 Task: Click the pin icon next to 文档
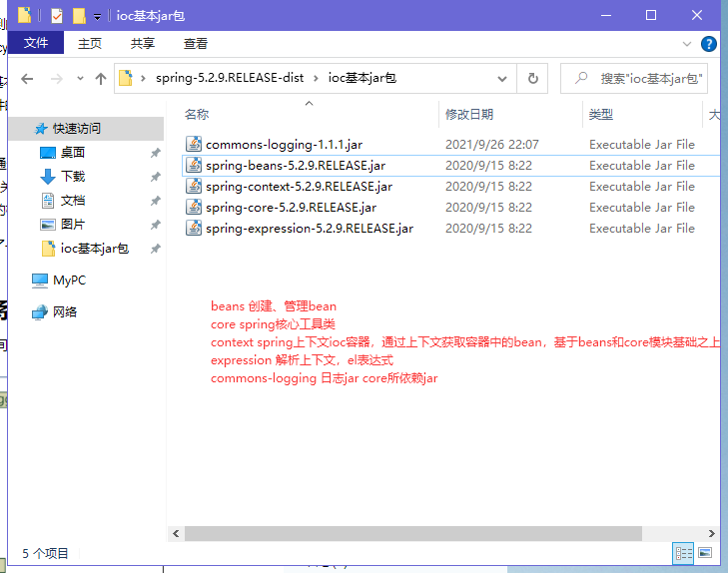pos(156,201)
